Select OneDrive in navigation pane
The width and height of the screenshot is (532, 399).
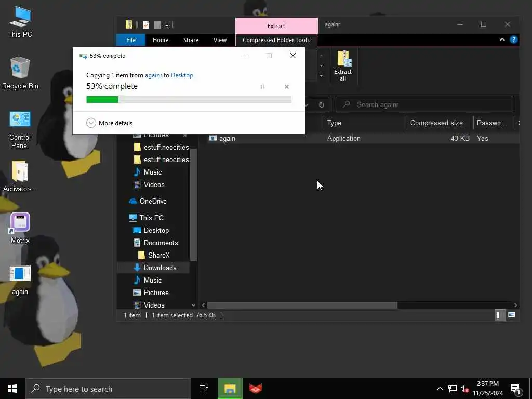(x=148, y=201)
